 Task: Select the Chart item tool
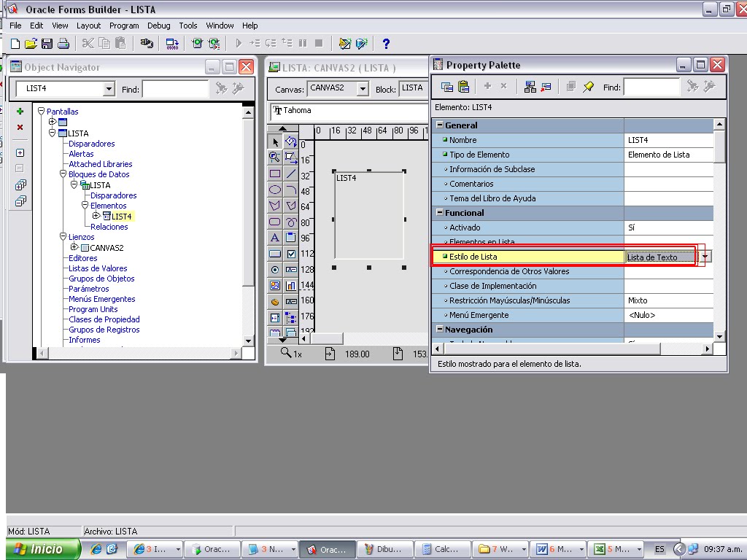coord(290,286)
